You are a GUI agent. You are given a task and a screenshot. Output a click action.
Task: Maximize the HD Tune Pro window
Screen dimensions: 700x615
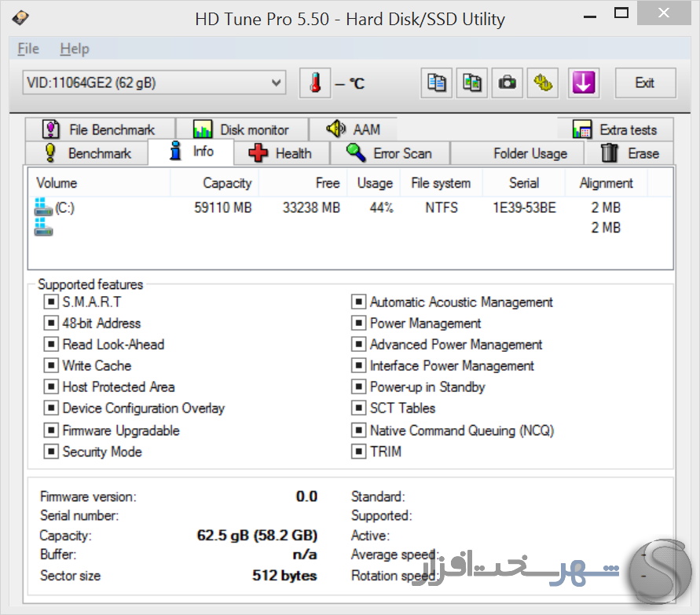point(621,13)
